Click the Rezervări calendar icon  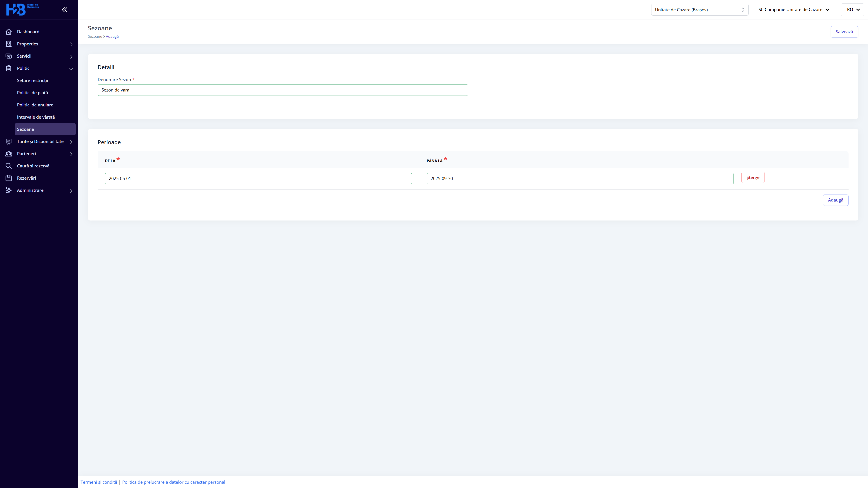click(x=9, y=178)
